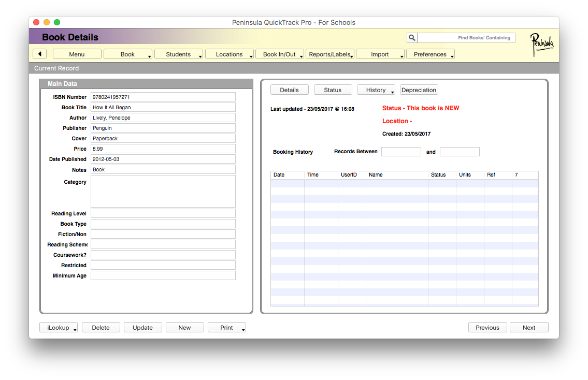
Task: Switch to the Details tab
Action: [290, 90]
